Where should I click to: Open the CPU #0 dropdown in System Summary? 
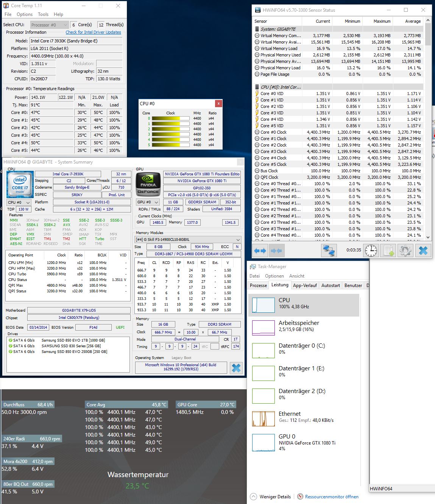(19, 203)
